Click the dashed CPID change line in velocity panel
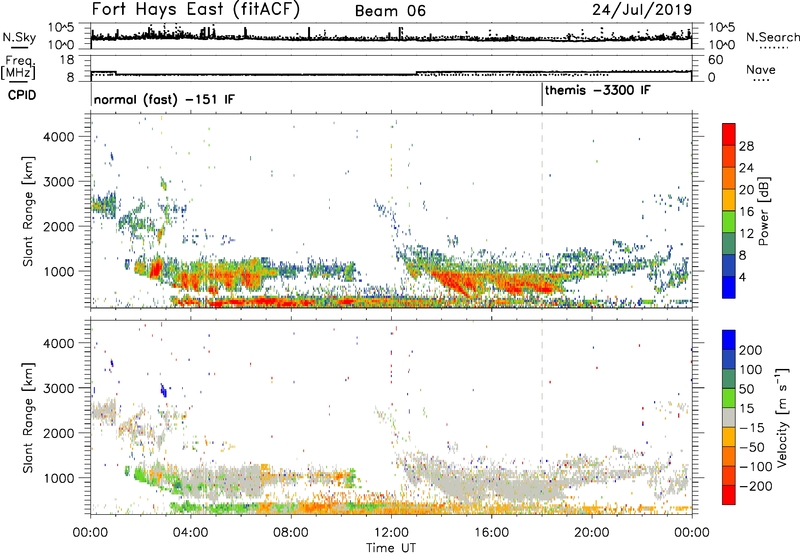Viewport: 800px width, 554px height. tap(542, 417)
